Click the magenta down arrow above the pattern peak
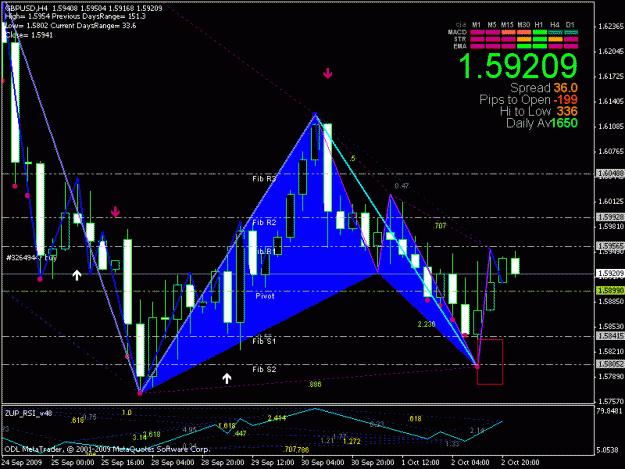 [327, 73]
